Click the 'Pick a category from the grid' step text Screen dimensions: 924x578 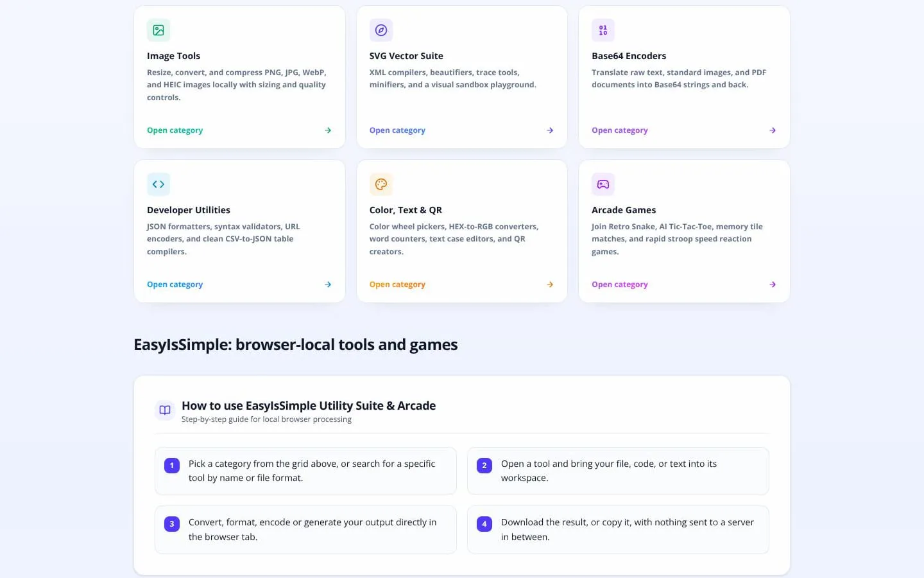312,471
